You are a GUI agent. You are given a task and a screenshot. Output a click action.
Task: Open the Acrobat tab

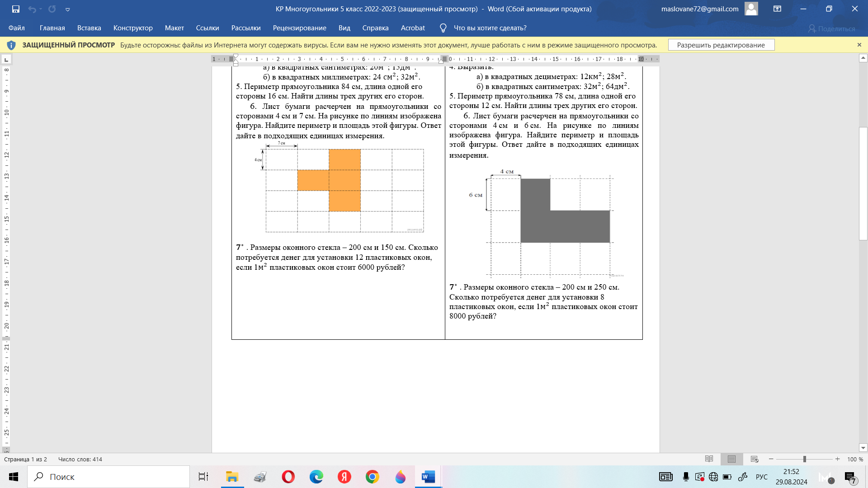[413, 28]
